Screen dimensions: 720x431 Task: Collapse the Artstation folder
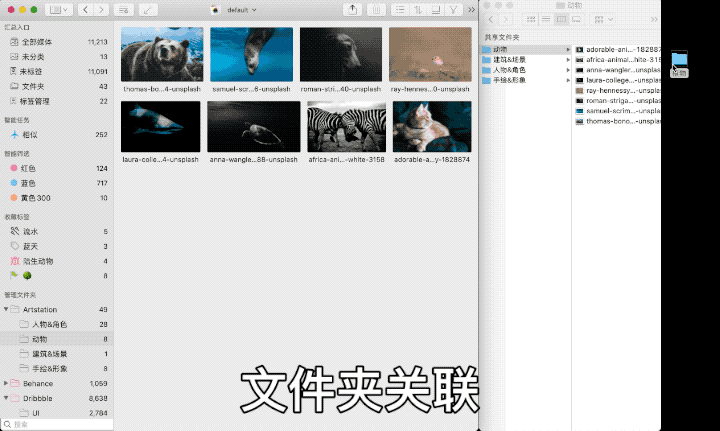click(x=6, y=309)
